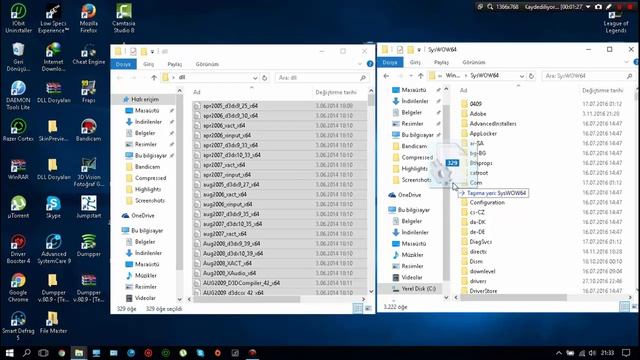This screenshot has height=360, width=640.
Task: Select Aug2008_XACT_x64 file in dll window
Action: pyautogui.click(x=227, y=263)
